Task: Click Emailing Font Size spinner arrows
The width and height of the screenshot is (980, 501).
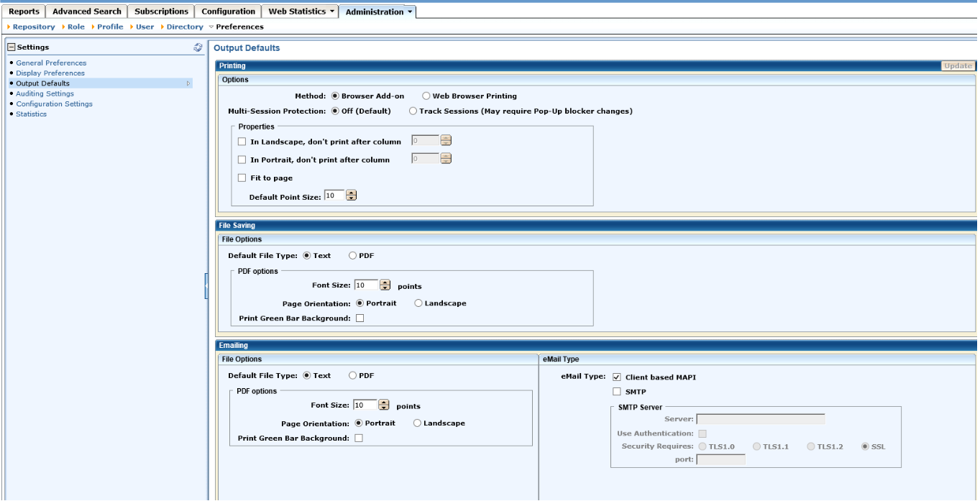Action: pyautogui.click(x=383, y=405)
